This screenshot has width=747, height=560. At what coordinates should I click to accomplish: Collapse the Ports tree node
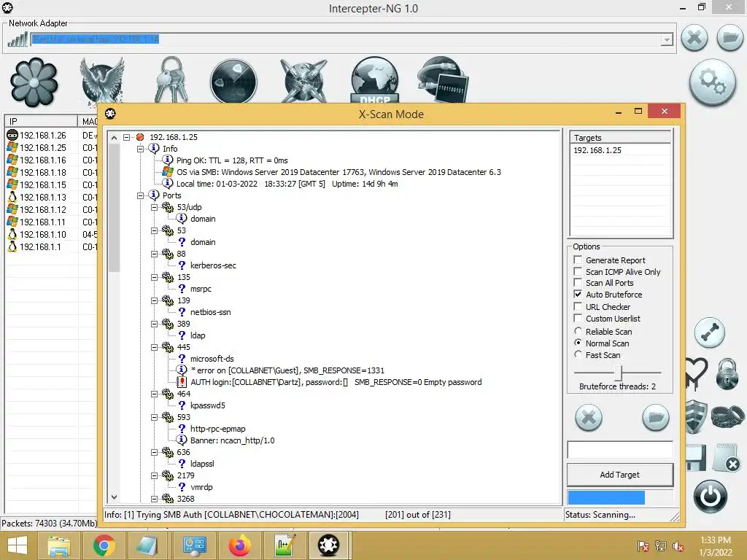(141, 195)
